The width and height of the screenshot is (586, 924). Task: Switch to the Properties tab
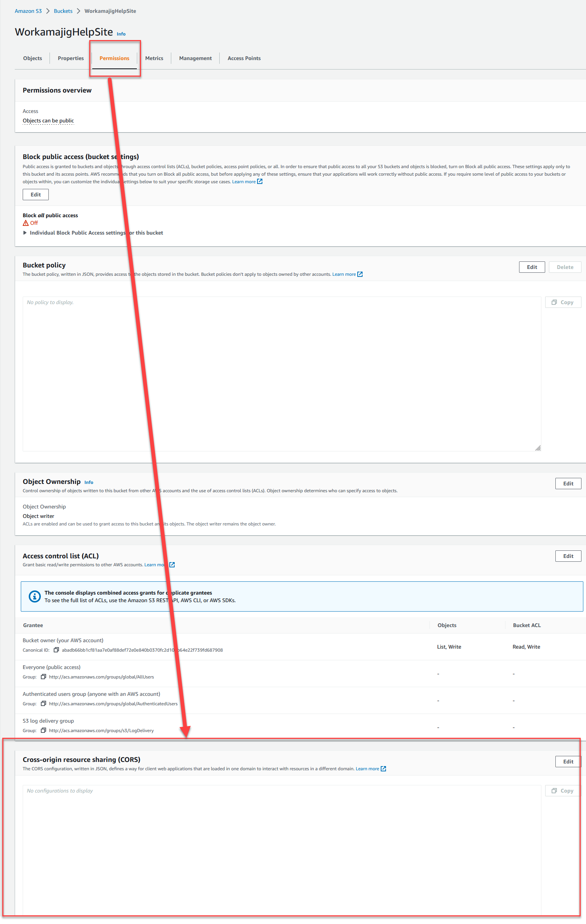click(x=71, y=58)
